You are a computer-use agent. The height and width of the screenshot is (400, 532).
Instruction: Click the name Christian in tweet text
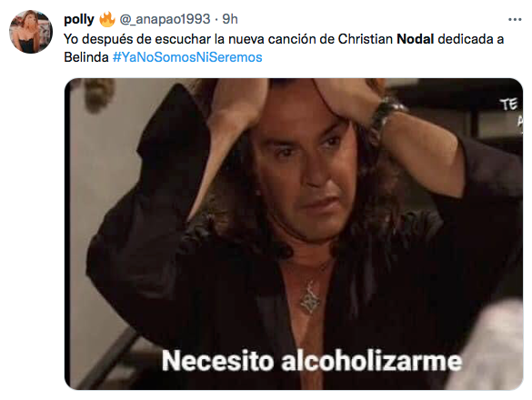365,39
